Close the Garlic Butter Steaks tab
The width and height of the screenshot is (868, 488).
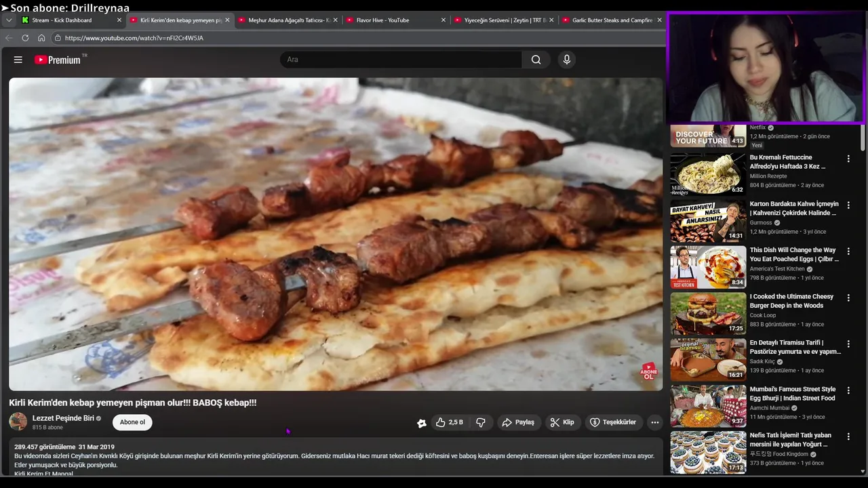tap(659, 20)
